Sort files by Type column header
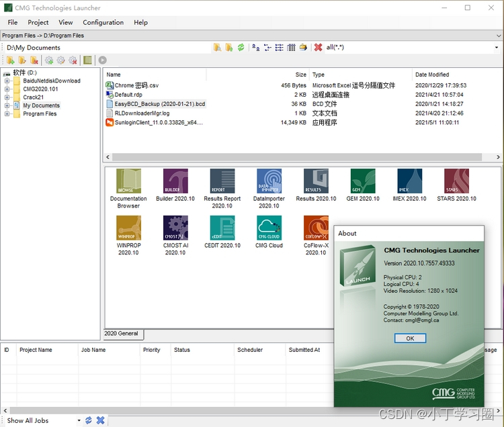Viewport: 504px width, 427px height. pos(360,75)
